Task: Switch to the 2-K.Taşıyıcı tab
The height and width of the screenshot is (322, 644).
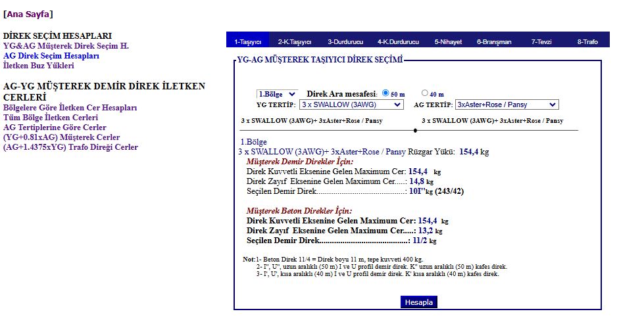Action: (x=295, y=42)
